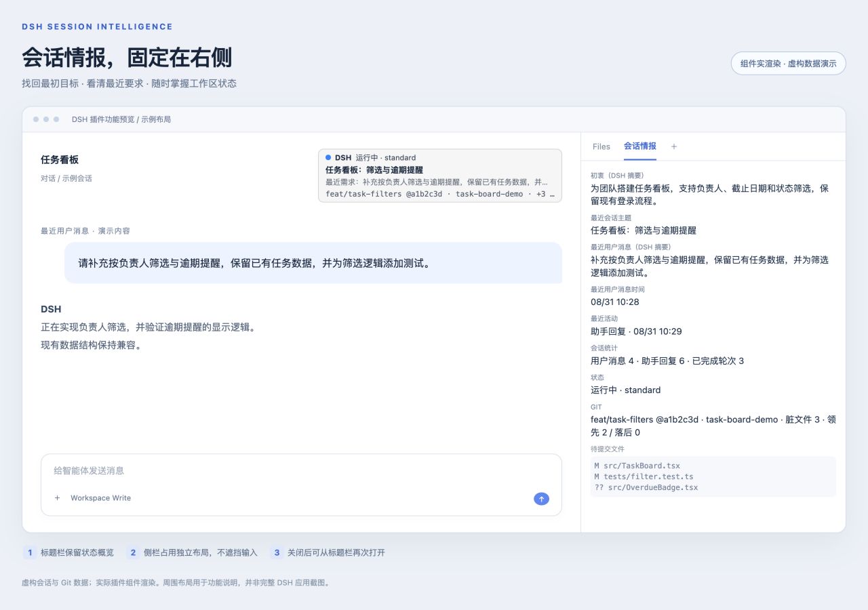Click the 组件实渲染 · 虚构数据演示 badge

pyautogui.click(x=788, y=63)
